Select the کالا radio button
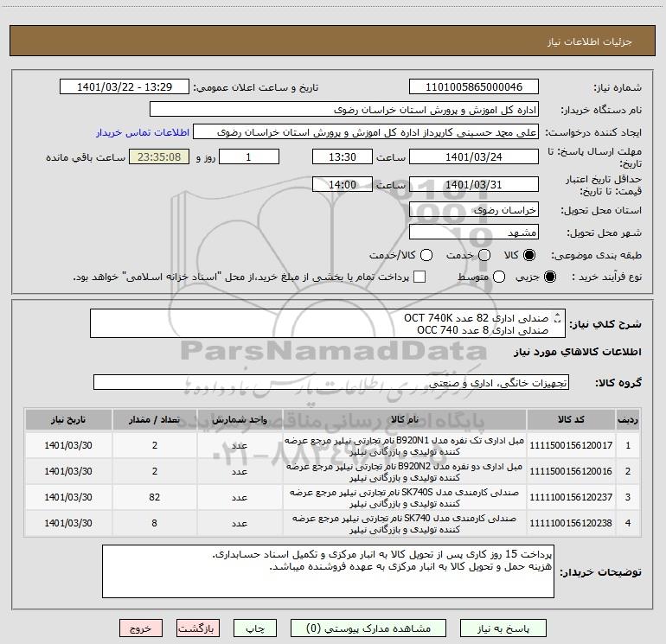Image resolution: width=666 pixels, height=644 pixels. (x=529, y=255)
